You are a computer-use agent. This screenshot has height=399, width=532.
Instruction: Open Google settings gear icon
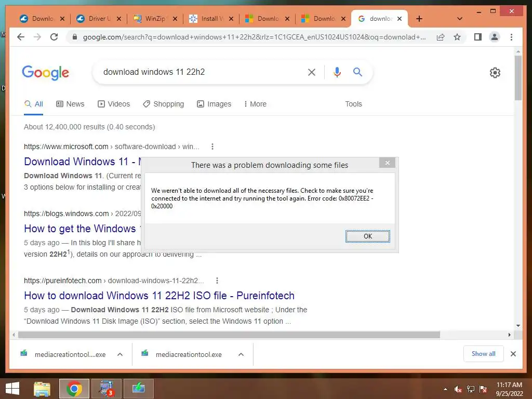(495, 73)
